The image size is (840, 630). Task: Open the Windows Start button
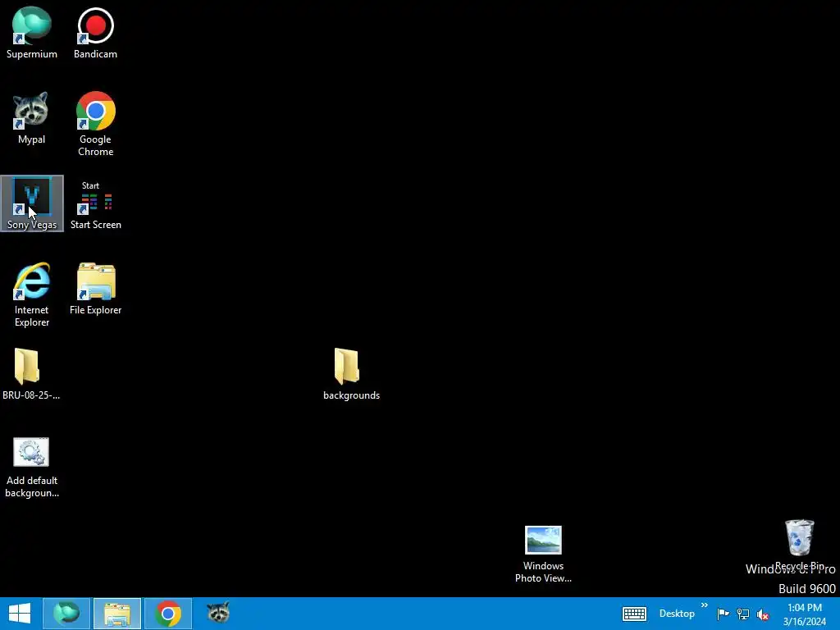[20, 614]
